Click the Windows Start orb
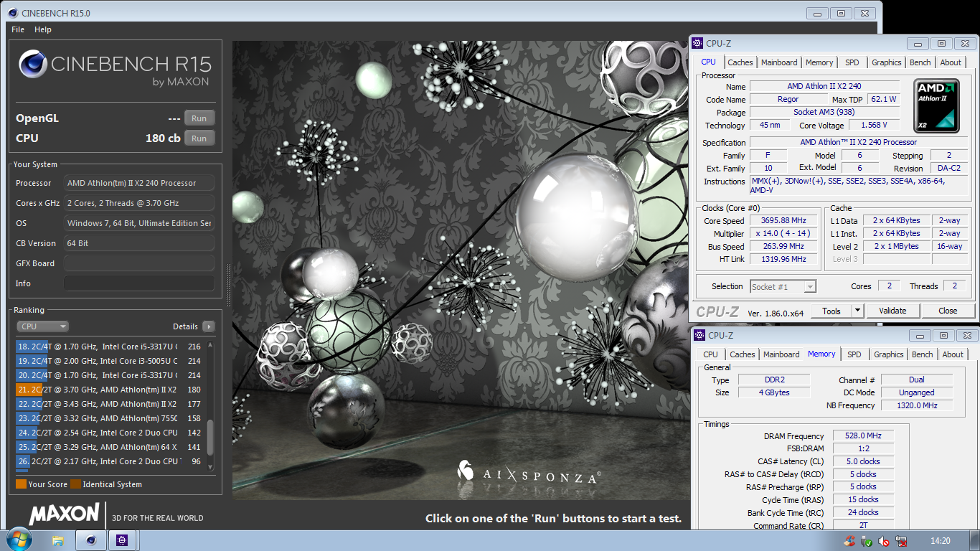980x551 pixels. (x=18, y=540)
